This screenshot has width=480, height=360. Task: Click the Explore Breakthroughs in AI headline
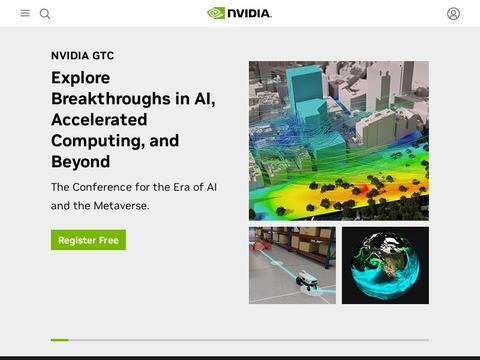pyautogui.click(x=133, y=120)
